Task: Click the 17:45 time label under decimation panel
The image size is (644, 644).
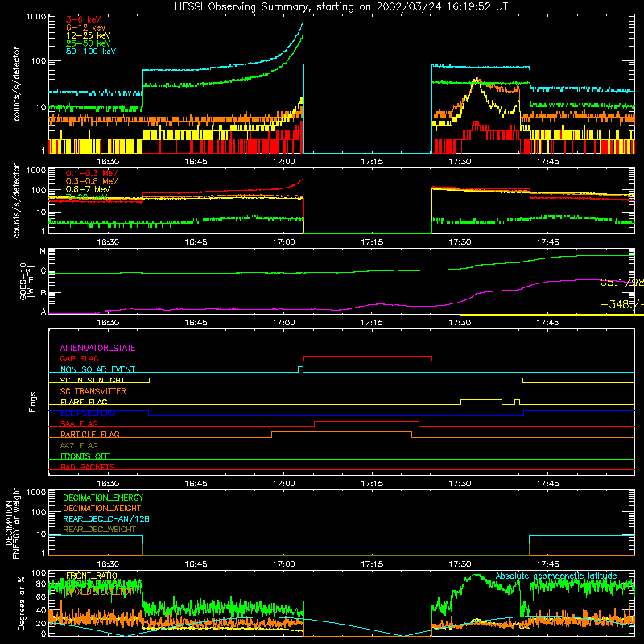Action: click(547, 564)
